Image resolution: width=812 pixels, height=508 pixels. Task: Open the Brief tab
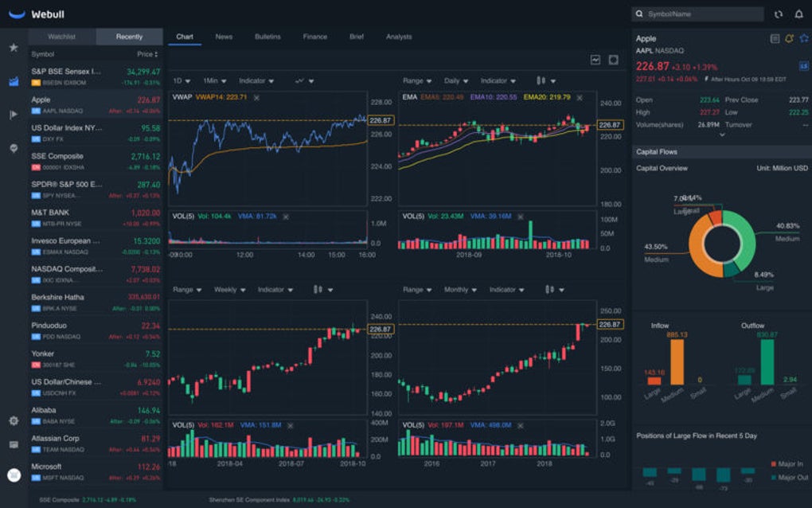[357, 37]
